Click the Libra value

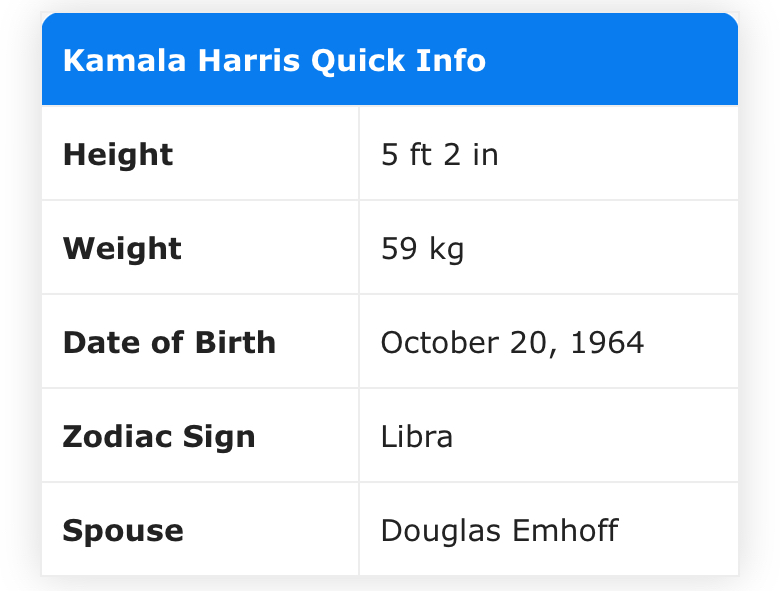tap(417, 436)
